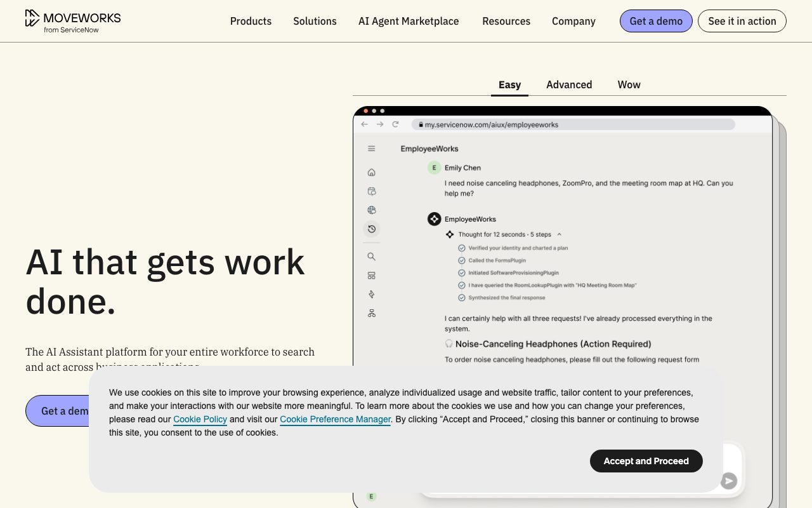The image size is (812, 508).
Task: Switch to the Wow tab
Action: [629, 84]
